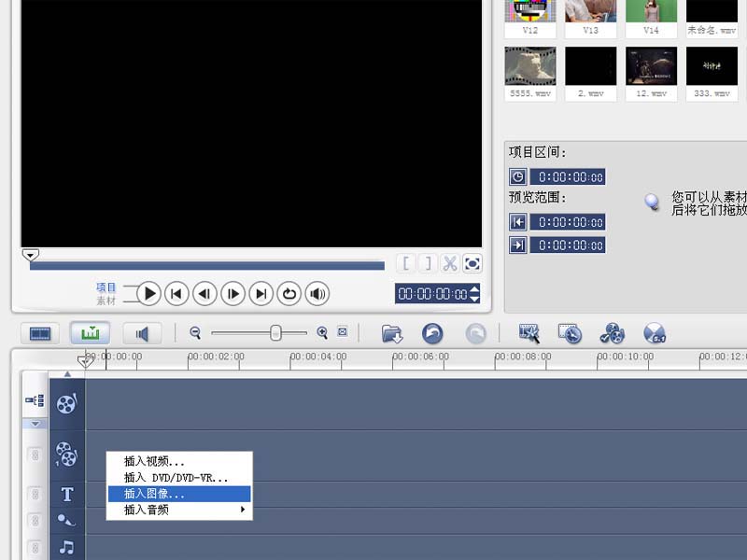Screen dimensions: 747x560
Task: Fit project in timeline window
Action: [x=342, y=332]
